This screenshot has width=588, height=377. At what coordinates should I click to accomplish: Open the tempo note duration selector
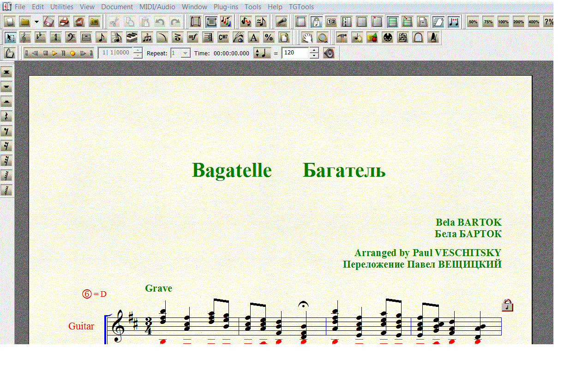[262, 53]
